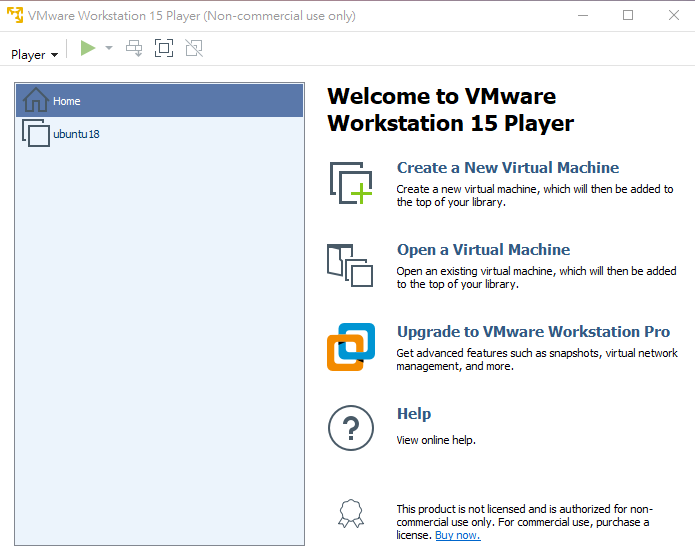Minimize the VMware Player window
The width and height of the screenshot is (695, 560).
pos(583,16)
